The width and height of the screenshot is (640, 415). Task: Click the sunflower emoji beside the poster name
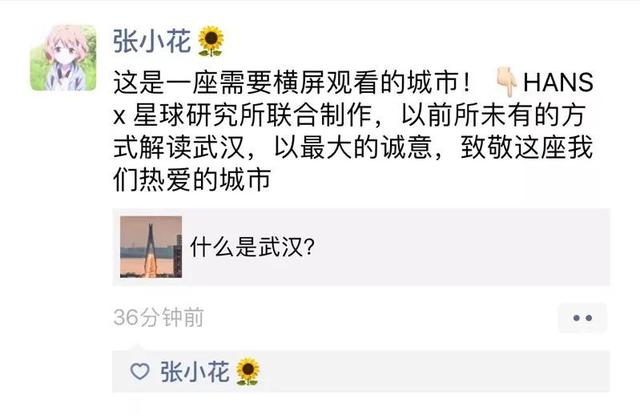coord(211,41)
